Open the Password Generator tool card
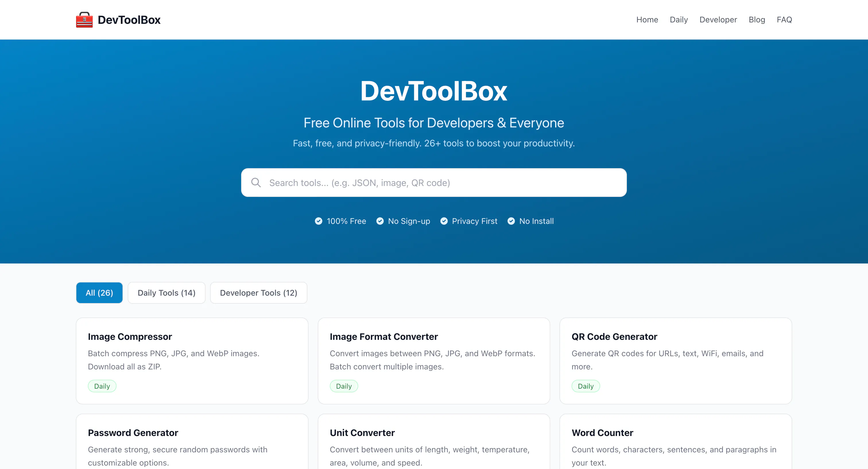The image size is (868, 469). coord(192,441)
